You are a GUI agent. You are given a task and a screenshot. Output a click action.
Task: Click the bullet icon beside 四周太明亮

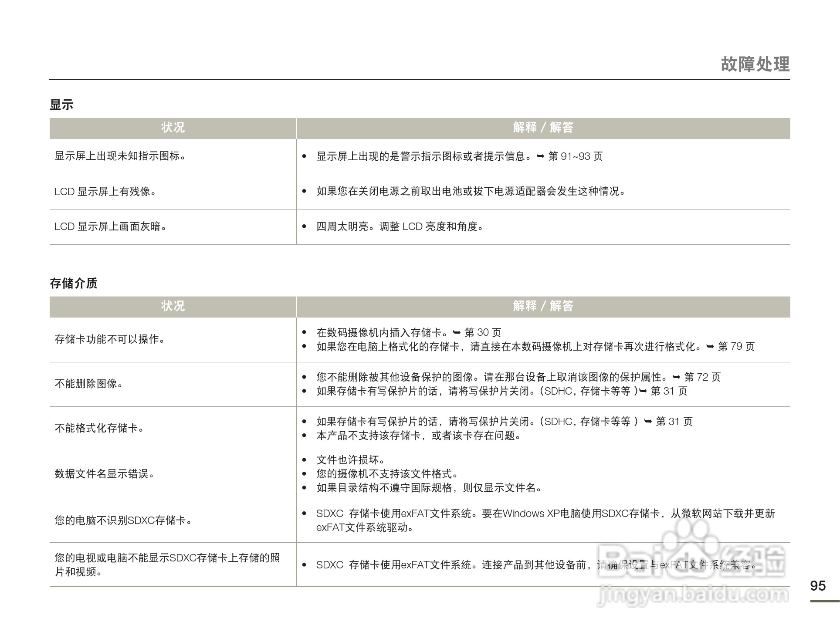point(304,226)
